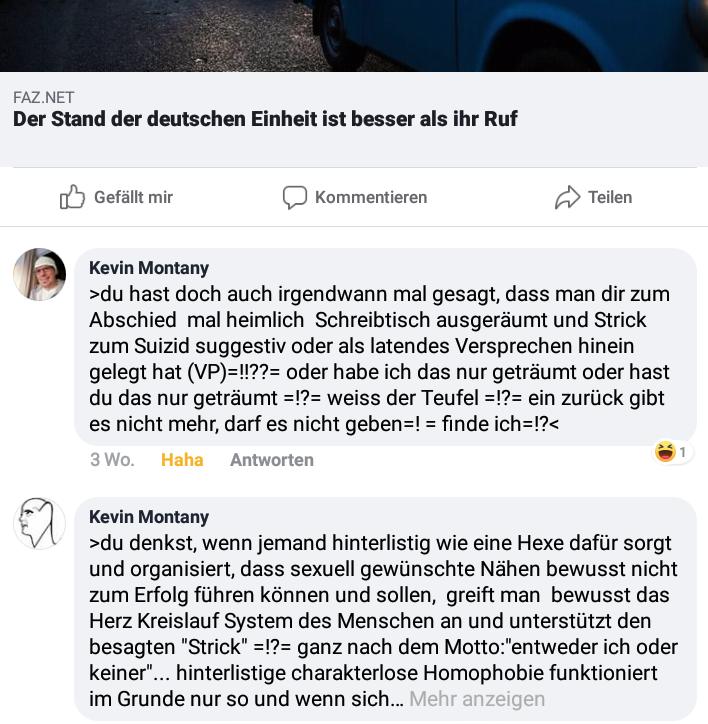Click the 3 Wo. timestamp
This screenshot has height=724, width=708.
click(112, 460)
